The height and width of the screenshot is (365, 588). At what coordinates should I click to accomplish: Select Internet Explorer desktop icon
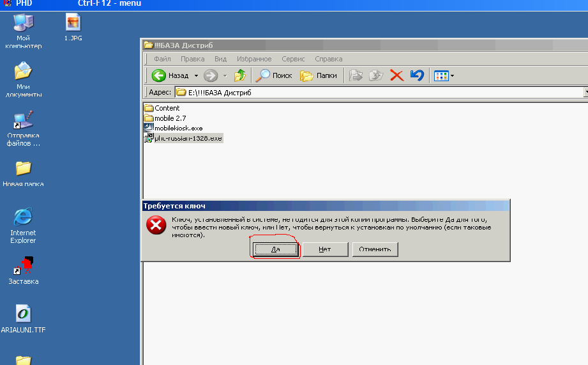[23, 225]
